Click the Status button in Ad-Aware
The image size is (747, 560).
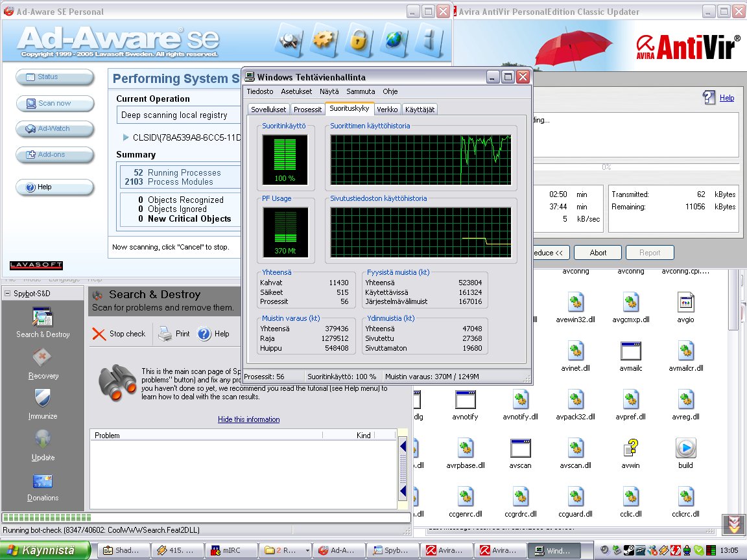point(54,76)
